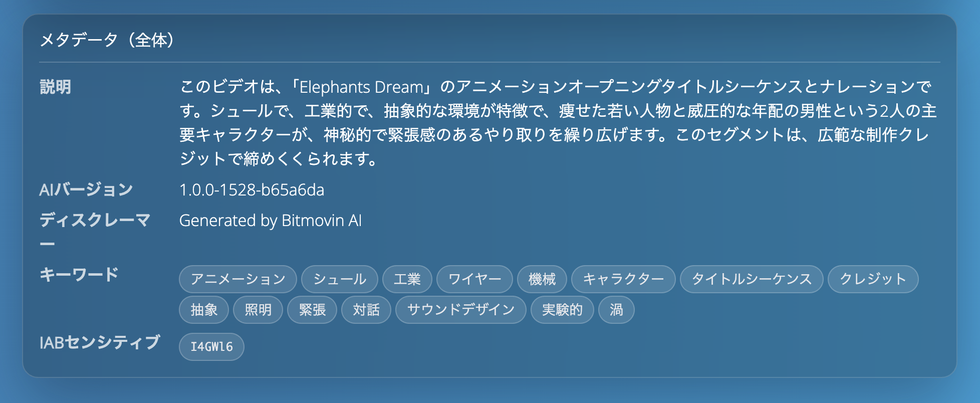Select the ワイヤー keyword chip
Image resolution: width=980 pixels, height=403 pixels.
474,279
